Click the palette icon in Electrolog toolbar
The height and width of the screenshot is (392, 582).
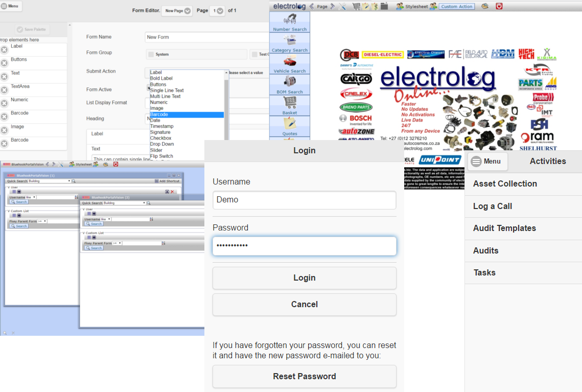point(485,6)
